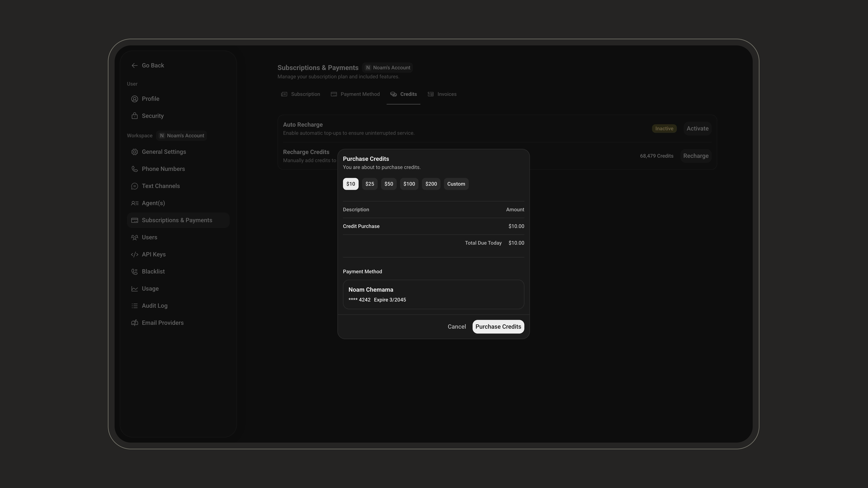Click the API Keys code icon

(x=134, y=255)
